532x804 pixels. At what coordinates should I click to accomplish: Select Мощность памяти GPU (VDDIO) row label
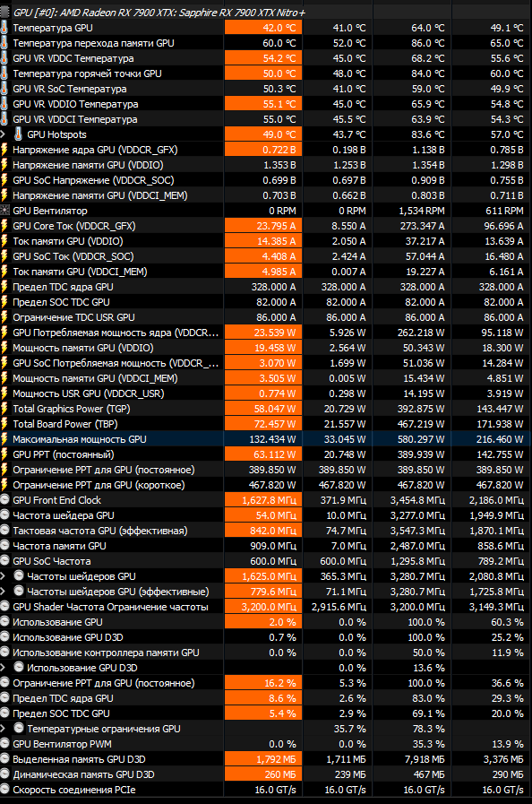(x=83, y=348)
